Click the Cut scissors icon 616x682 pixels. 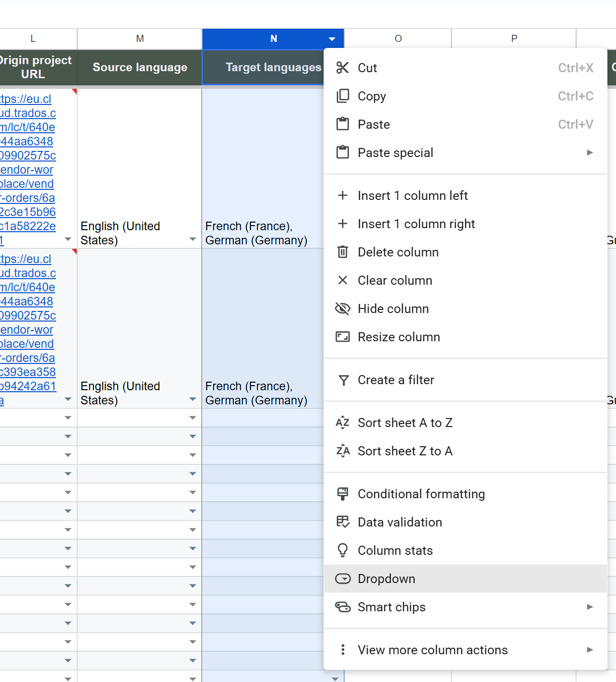coord(343,68)
